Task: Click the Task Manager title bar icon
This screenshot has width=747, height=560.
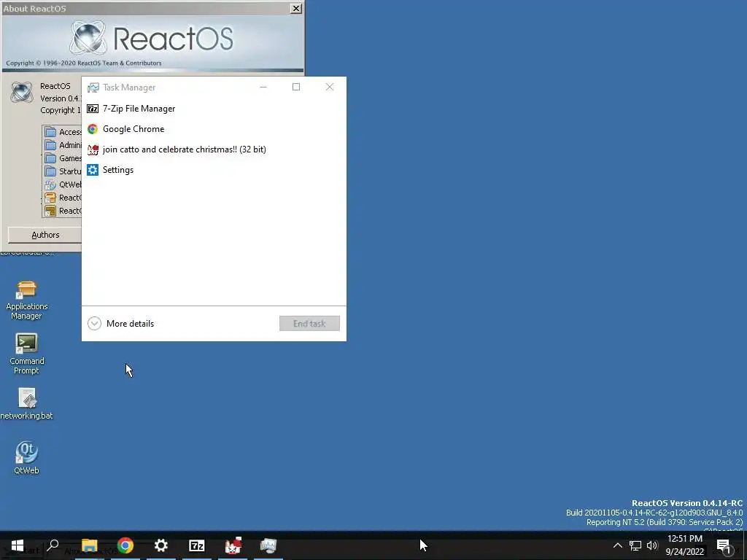Action: pyautogui.click(x=93, y=87)
